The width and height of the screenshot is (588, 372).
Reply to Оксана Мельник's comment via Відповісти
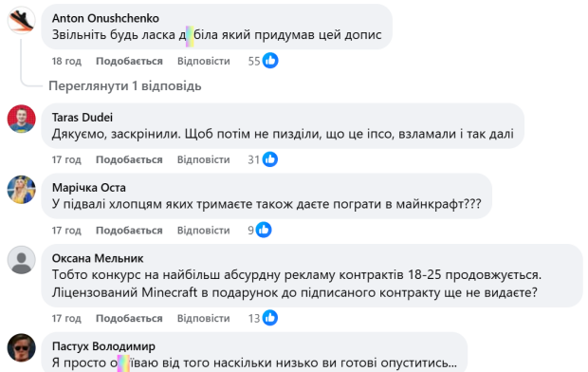204,318
